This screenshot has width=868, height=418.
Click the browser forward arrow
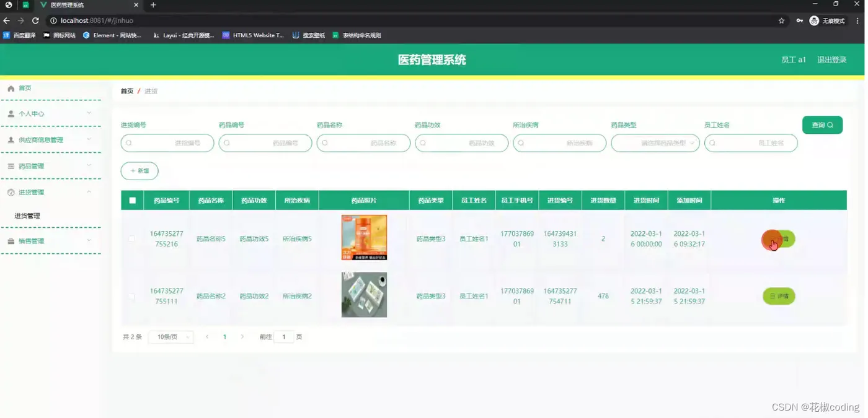[x=21, y=20]
